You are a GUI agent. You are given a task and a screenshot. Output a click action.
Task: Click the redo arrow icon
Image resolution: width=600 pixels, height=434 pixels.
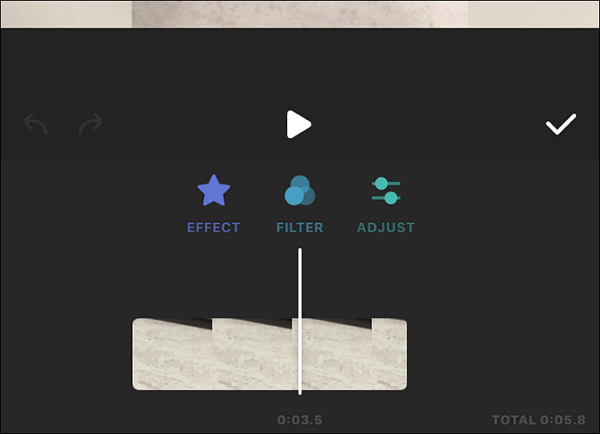click(x=90, y=124)
